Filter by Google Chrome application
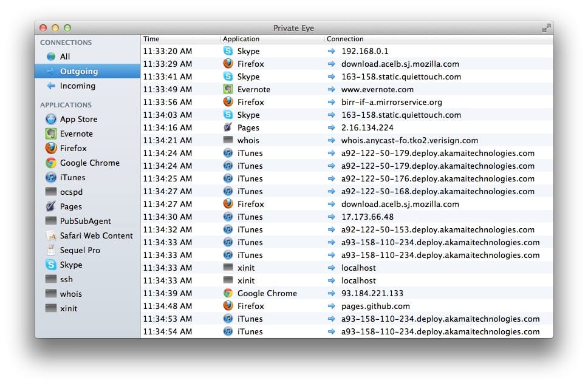Viewport: 588px width, 386px height. 87,163
